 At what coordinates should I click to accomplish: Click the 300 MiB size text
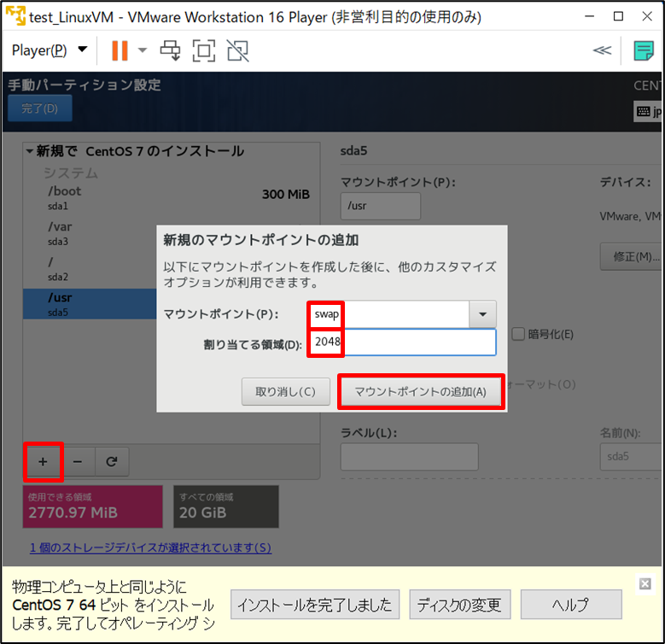point(286,194)
